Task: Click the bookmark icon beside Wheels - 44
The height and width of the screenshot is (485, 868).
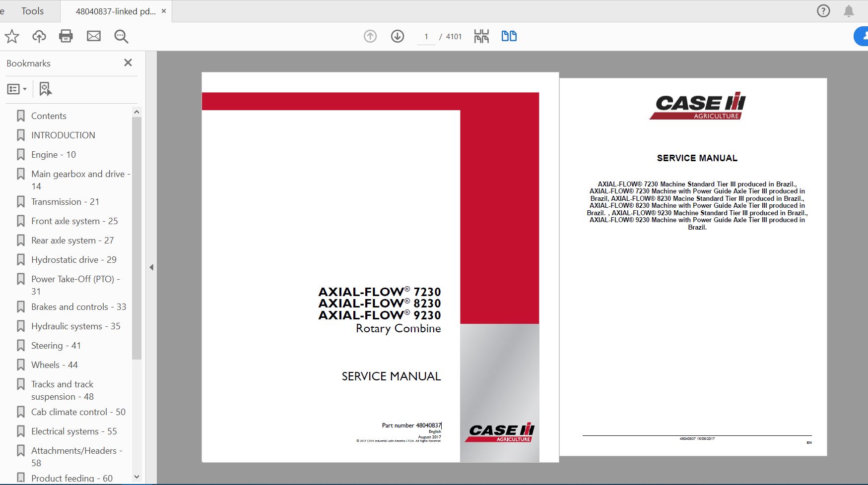Action: [21, 365]
